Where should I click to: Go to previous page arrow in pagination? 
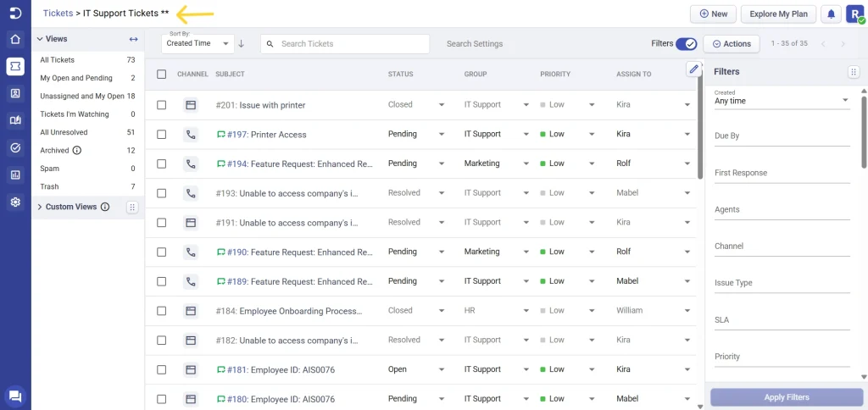pos(823,44)
